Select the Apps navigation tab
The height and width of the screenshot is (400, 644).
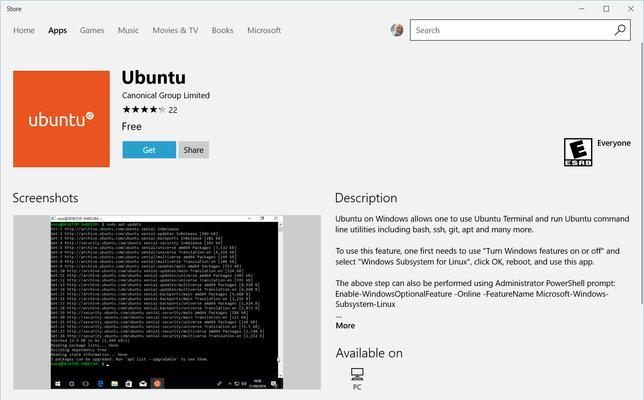(58, 30)
